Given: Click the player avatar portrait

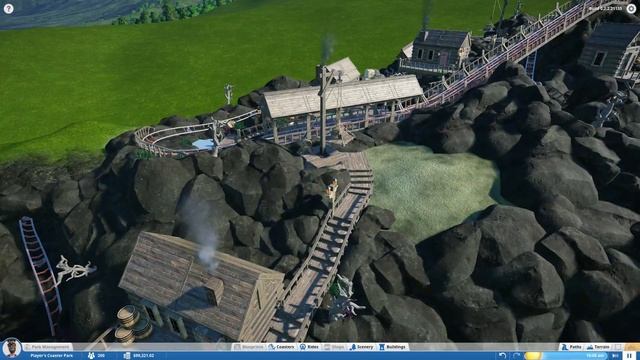Looking at the screenshot, I should point(11,349).
